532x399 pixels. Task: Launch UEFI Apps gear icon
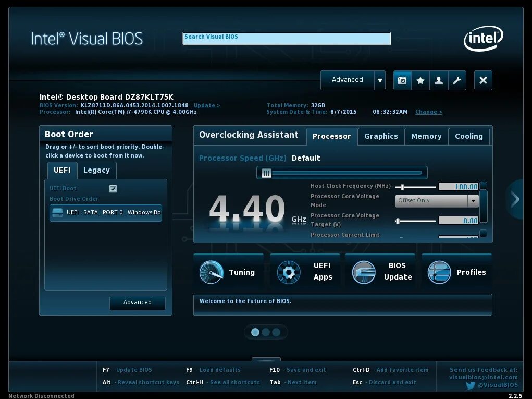click(288, 272)
